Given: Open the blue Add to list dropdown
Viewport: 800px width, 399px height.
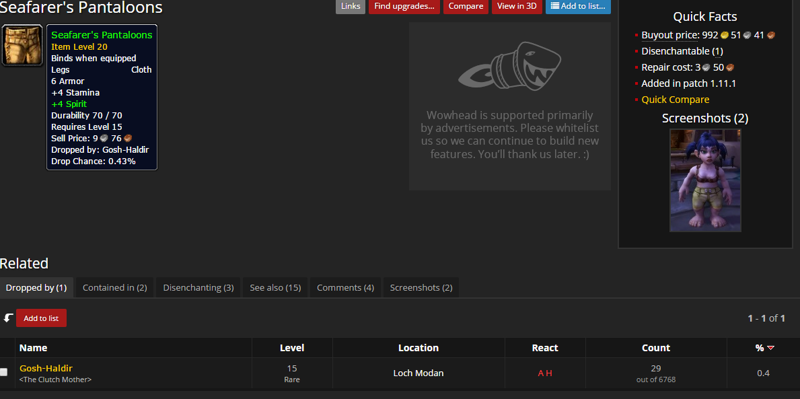Looking at the screenshot, I should coord(578,6).
